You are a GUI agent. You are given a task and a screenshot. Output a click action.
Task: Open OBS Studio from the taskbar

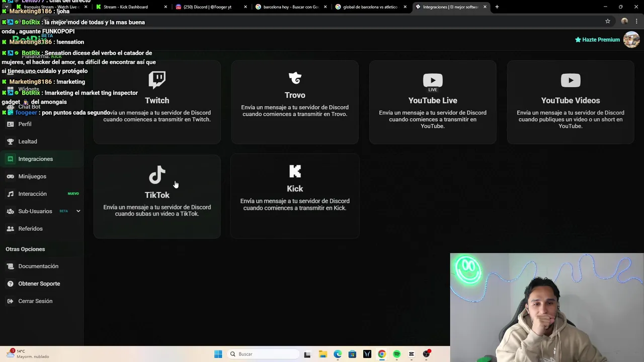click(x=427, y=354)
